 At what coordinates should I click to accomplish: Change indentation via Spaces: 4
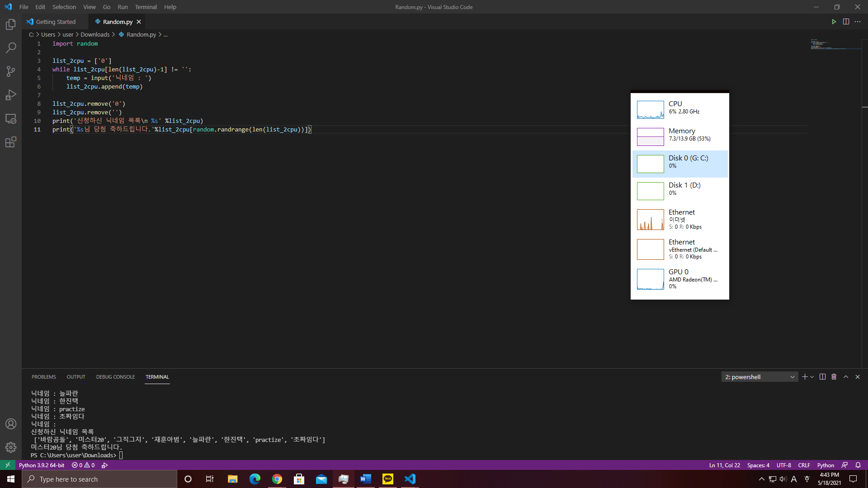758,465
